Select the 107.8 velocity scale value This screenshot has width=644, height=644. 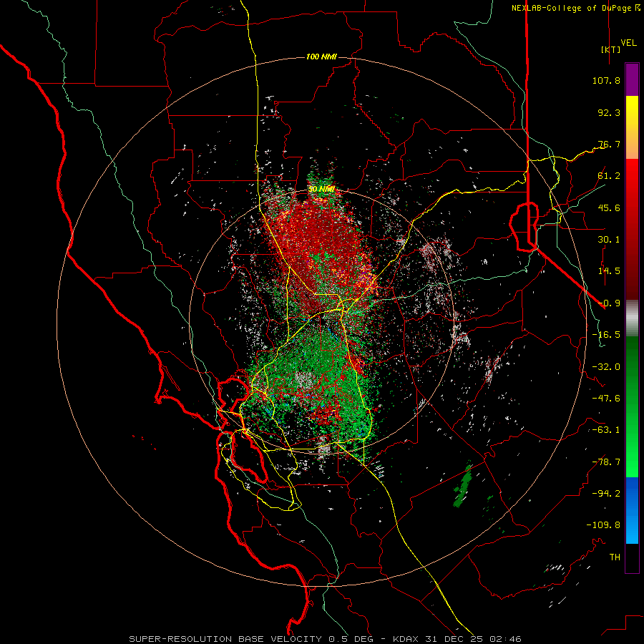pyautogui.click(x=606, y=80)
